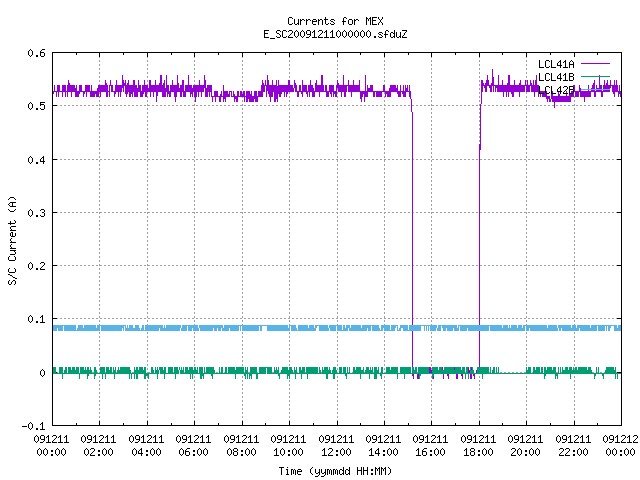Click the y-axis tick value 0.1
Image resolution: width=640 pixels, height=480 pixels.
click(x=36, y=319)
